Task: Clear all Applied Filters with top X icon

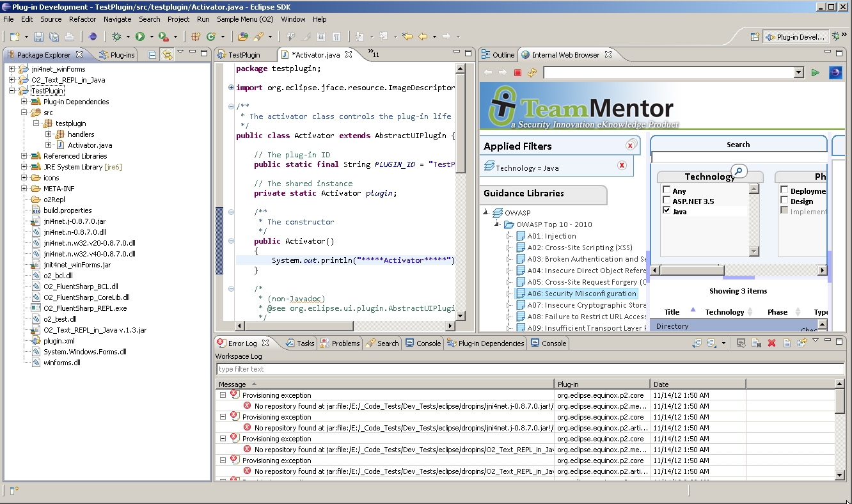Action: click(631, 145)
